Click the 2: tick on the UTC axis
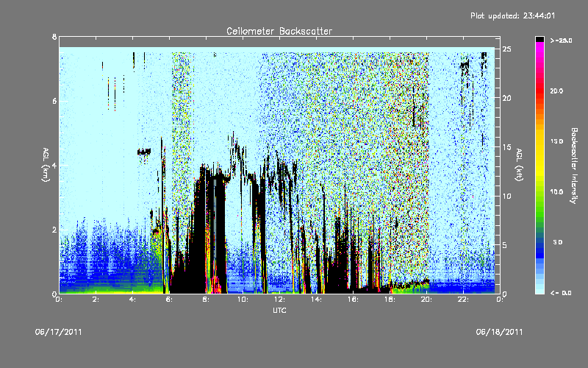 [x=96, y=300]
